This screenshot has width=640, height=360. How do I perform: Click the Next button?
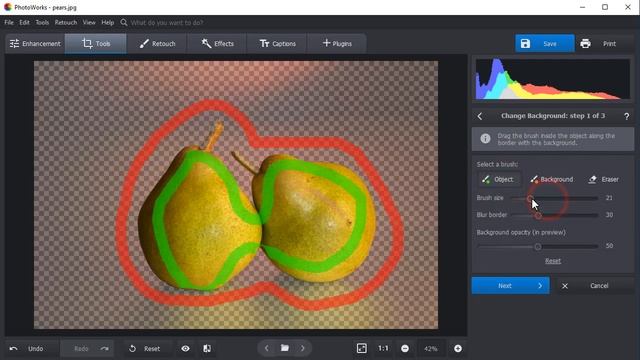click(510, 286)
